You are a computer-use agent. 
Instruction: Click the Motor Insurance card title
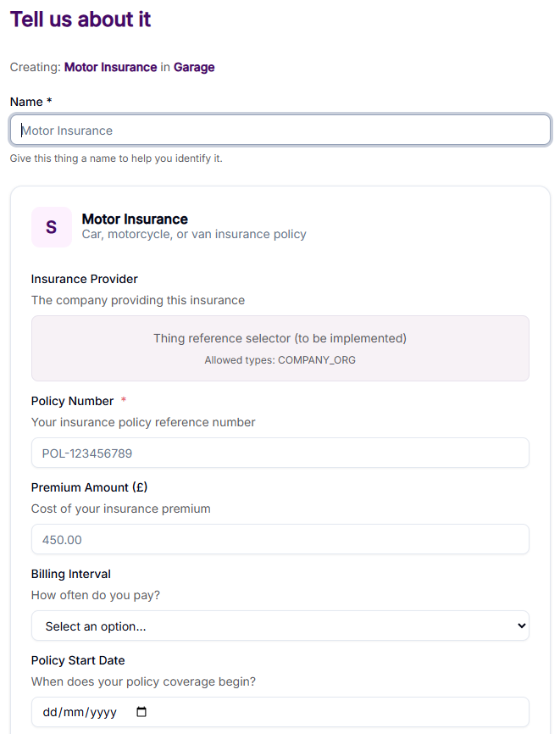tap(135, 219)
